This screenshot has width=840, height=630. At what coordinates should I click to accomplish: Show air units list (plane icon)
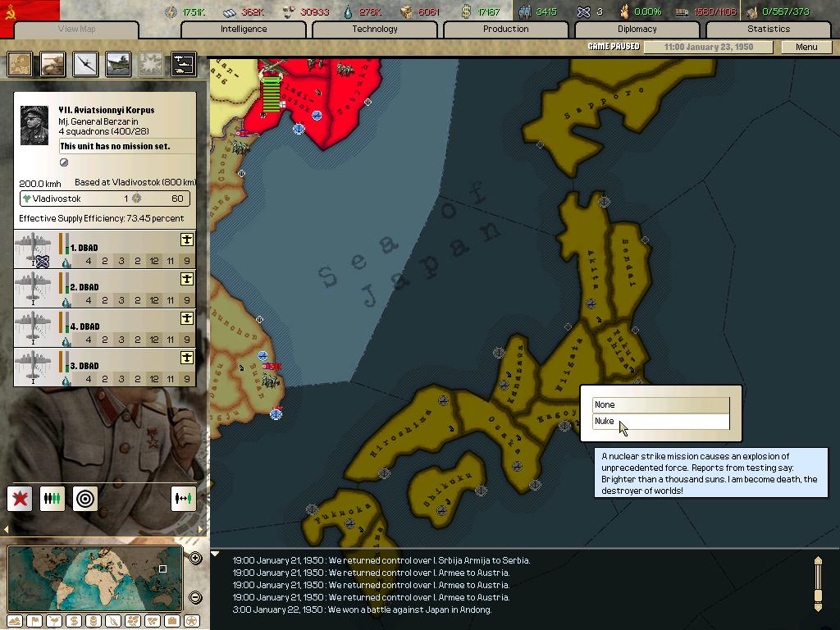(x=85, y=64)
